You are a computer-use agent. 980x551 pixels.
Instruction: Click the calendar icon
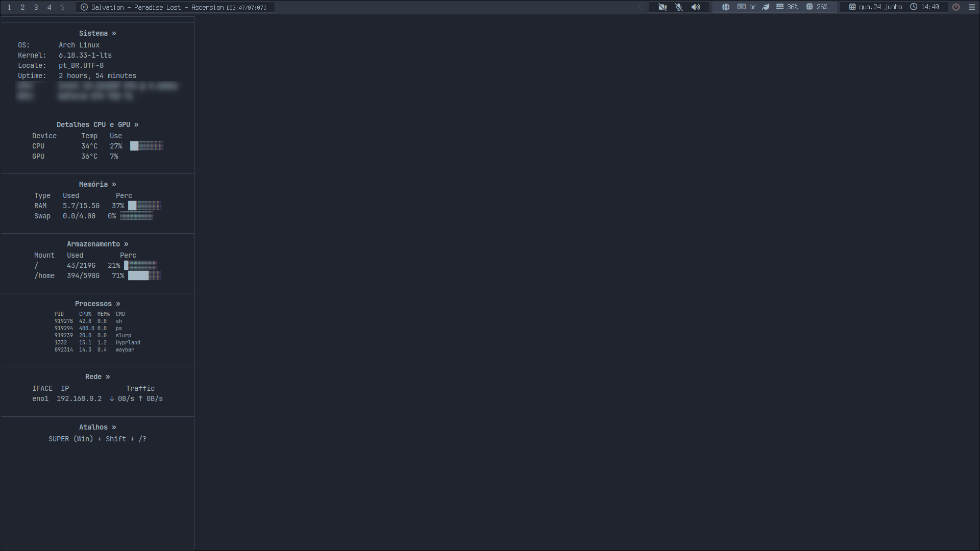click(852, 7)
